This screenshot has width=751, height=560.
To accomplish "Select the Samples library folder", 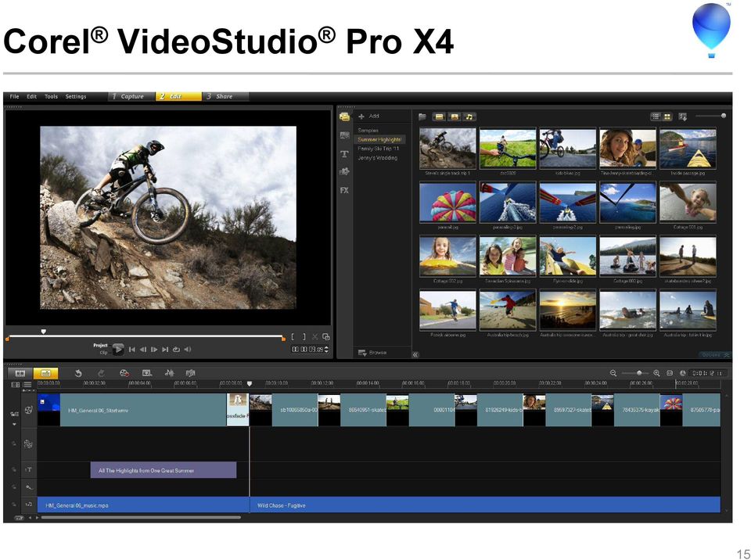I will [x=368, y=131].
